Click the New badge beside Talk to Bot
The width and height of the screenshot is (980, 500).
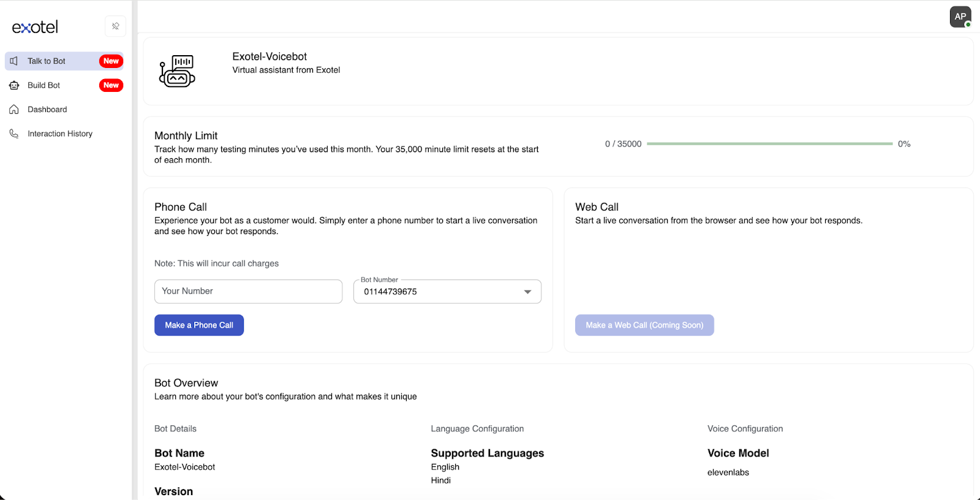point(111,61)
